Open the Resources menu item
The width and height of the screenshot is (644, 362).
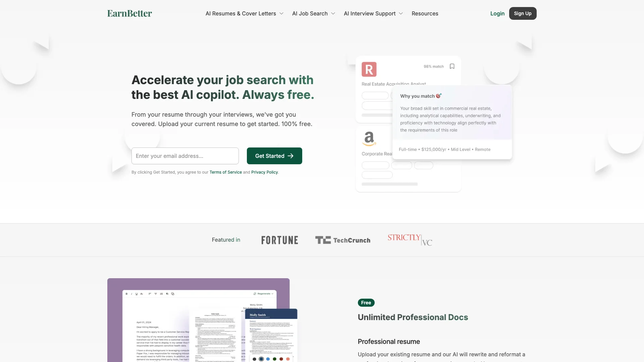pos(425,13)
